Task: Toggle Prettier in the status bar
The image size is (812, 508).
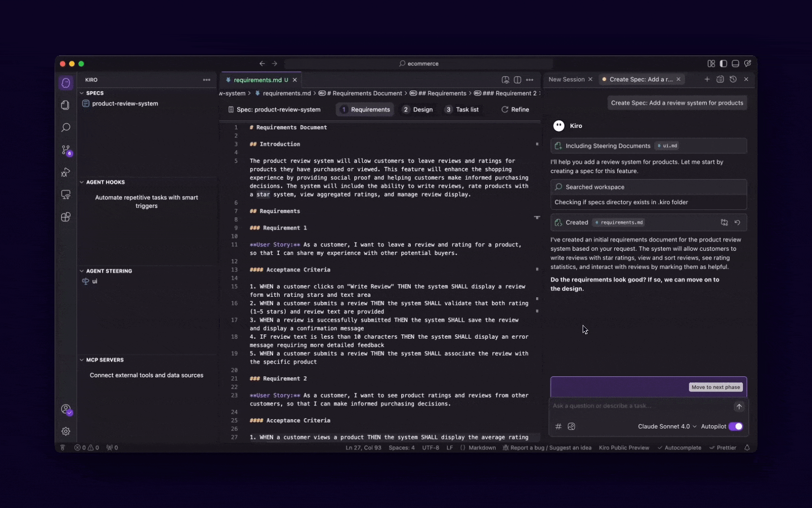Action: point(723,448)
